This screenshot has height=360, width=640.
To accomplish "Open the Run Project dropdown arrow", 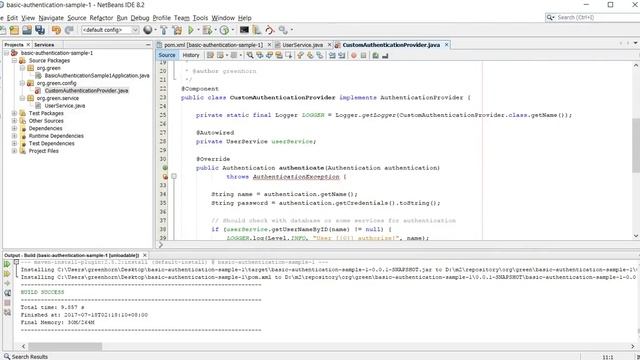I will 198,30.
